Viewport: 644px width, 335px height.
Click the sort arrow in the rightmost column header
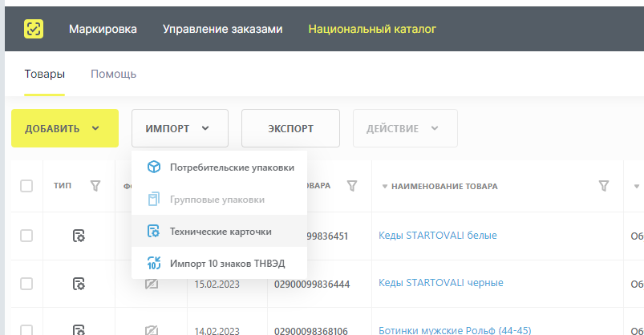point(637,187)
